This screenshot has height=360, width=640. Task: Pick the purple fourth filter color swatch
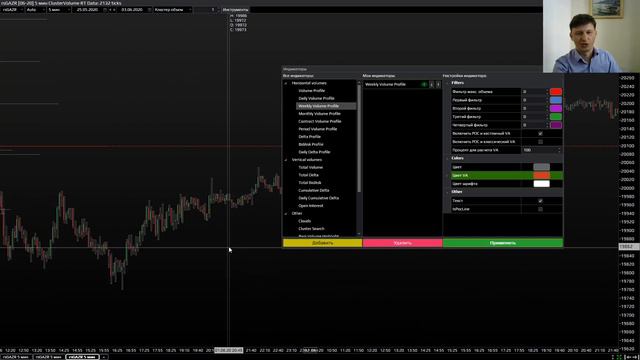click(x=556, y=125)
